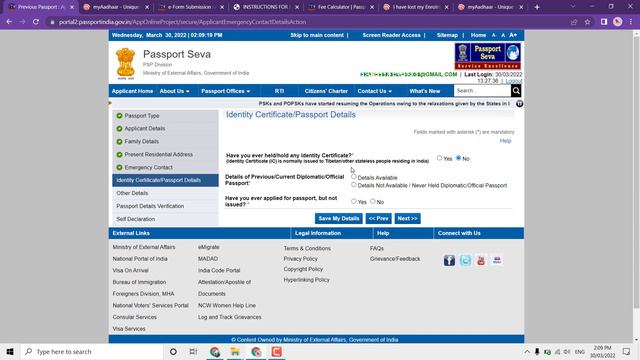Select Yes for applied but not issued
Viewport: 640px width, 360px height.
pyautogui.click(x=353, y=201)
